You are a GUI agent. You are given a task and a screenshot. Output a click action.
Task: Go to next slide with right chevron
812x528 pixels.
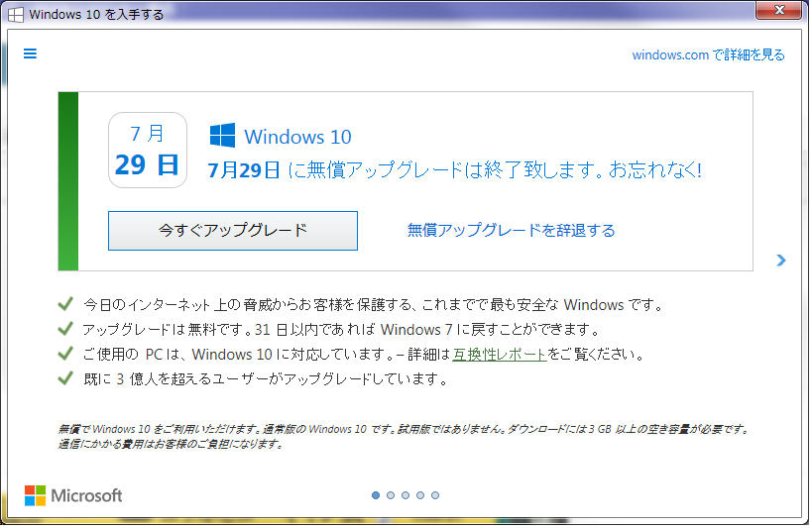781,260
